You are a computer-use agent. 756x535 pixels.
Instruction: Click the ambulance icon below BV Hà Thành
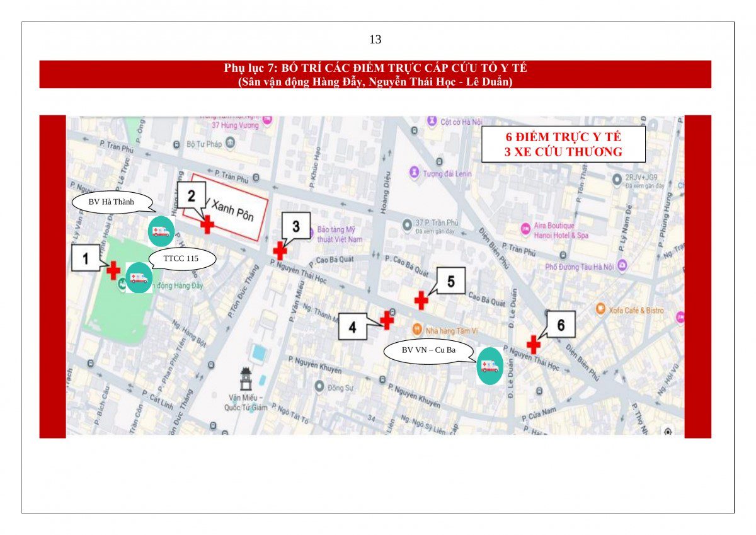coord(161,231)
